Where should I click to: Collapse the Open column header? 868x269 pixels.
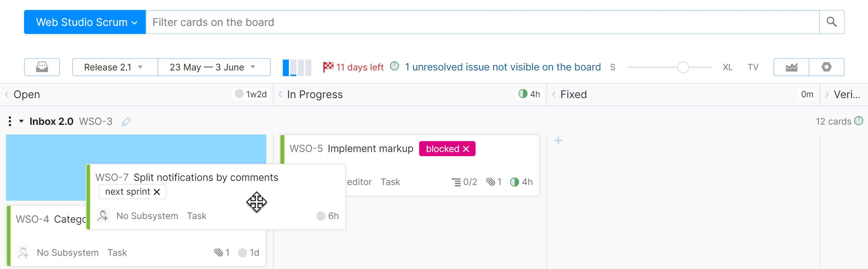pyautogui.click(x=7, y=94)
